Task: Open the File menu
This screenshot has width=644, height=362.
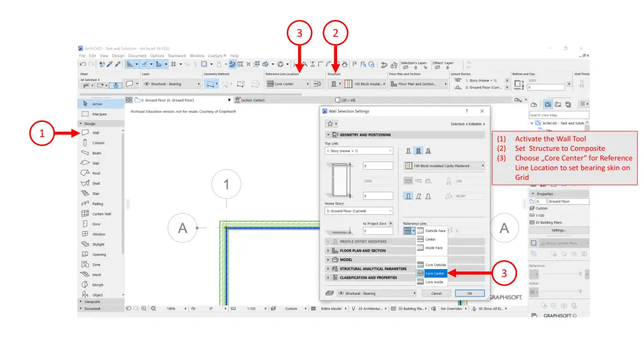Action: pyautogui.click(x=82, y=56)
